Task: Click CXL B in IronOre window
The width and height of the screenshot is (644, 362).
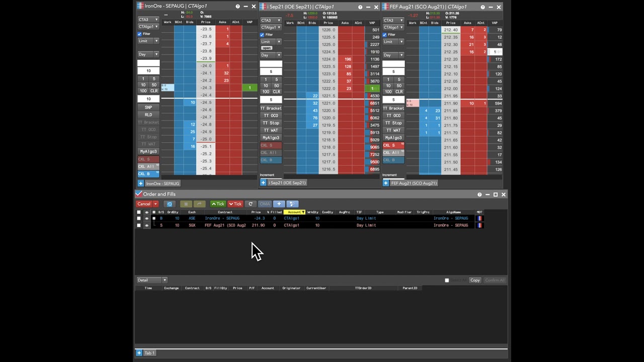Action: pos(148,174)
